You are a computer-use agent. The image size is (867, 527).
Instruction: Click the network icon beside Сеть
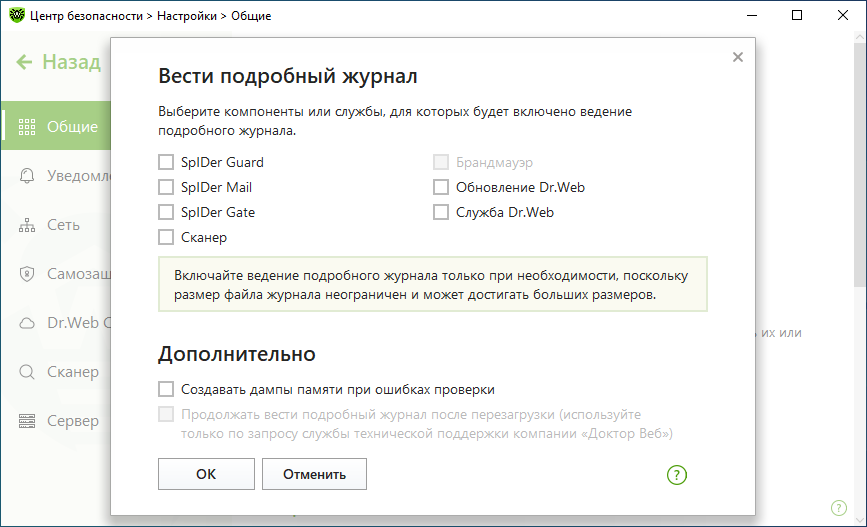click(x=27, y=225)
